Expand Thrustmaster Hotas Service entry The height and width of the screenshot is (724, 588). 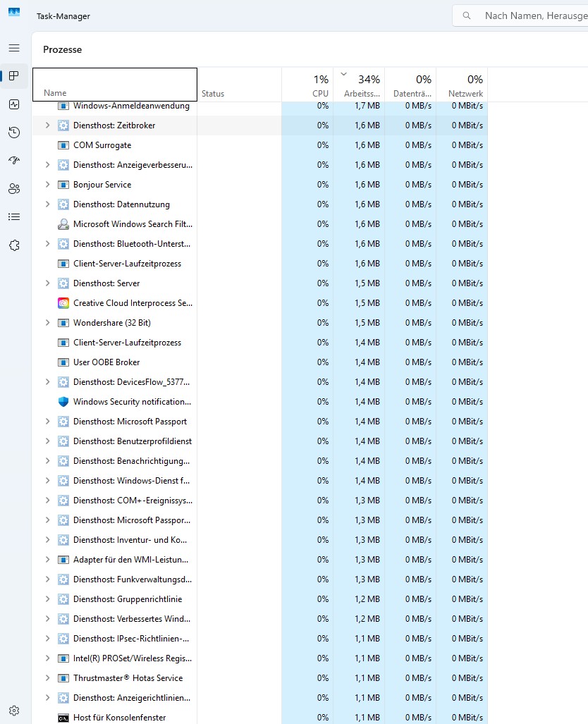[47, 678]
